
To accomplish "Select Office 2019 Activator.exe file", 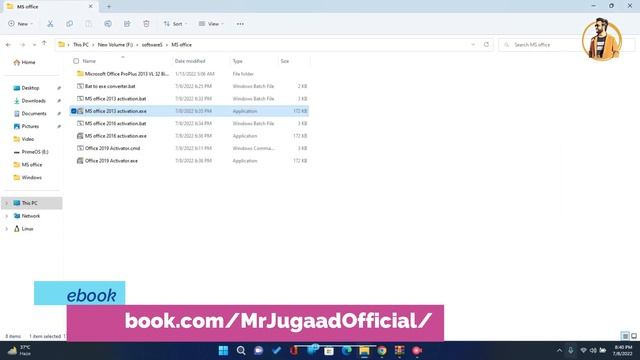I will click(x=189, y=161).
